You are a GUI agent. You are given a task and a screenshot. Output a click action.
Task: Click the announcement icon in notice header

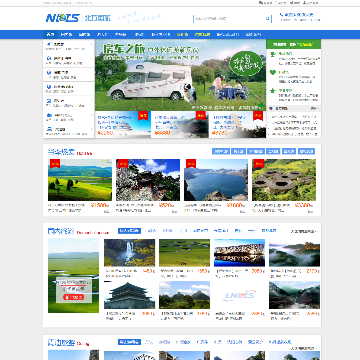[271, 108]
